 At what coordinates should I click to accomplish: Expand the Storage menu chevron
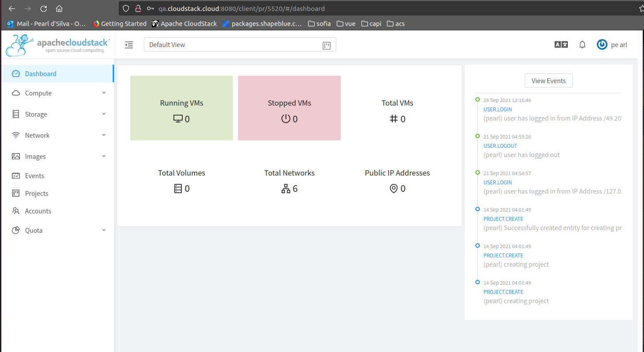point(104,114)
